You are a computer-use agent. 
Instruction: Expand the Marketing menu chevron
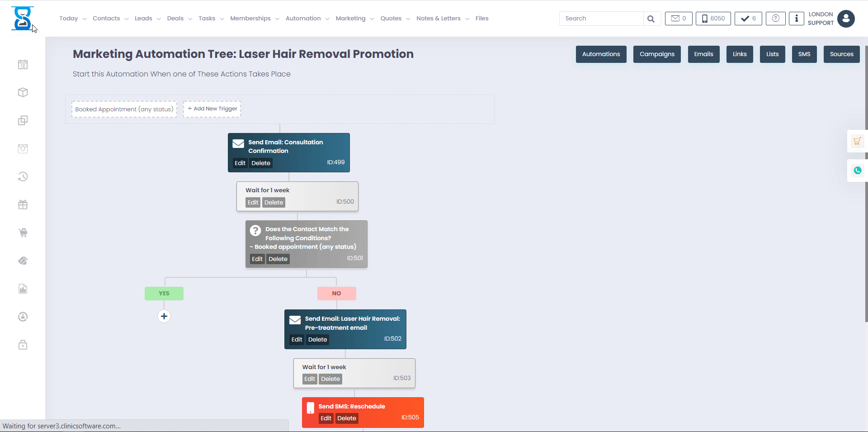tap(372, 19)
